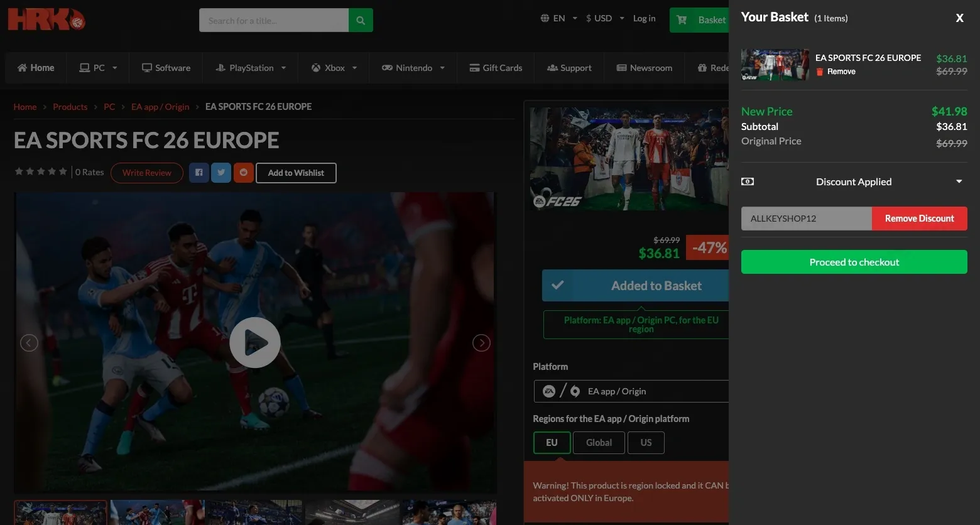Click the New Price value $41.98

[x=949, y=111]
